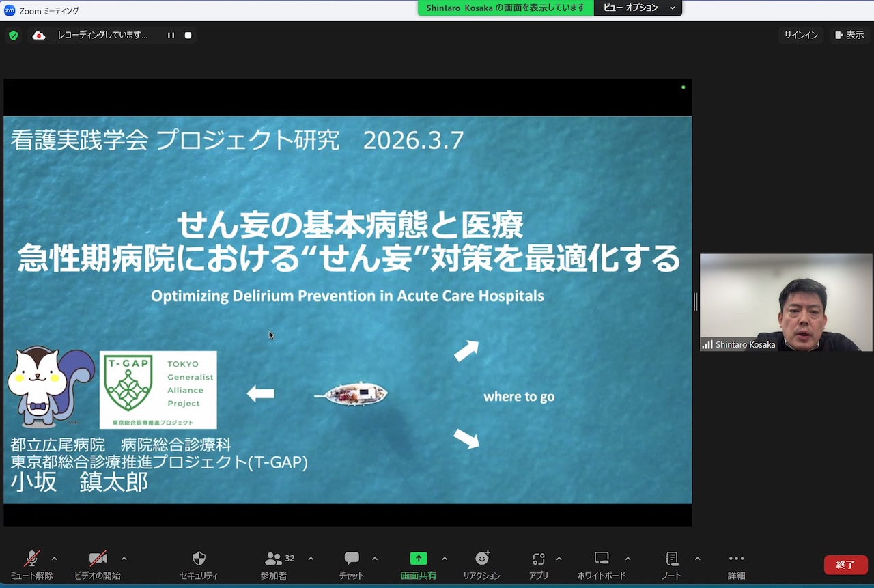The height and width of the screenshot is (588, 874).
Task: Click the green Share Screen icon
Action: [x=418, y=559]
